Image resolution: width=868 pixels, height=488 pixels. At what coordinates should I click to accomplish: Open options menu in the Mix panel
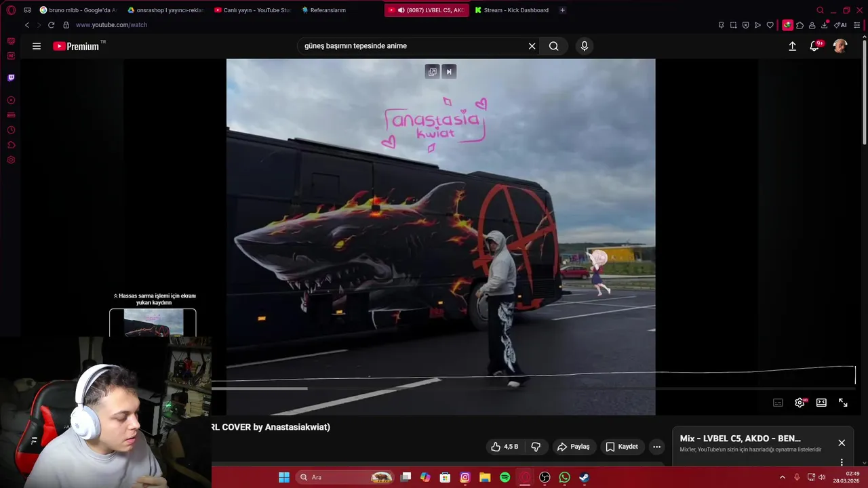842,462
